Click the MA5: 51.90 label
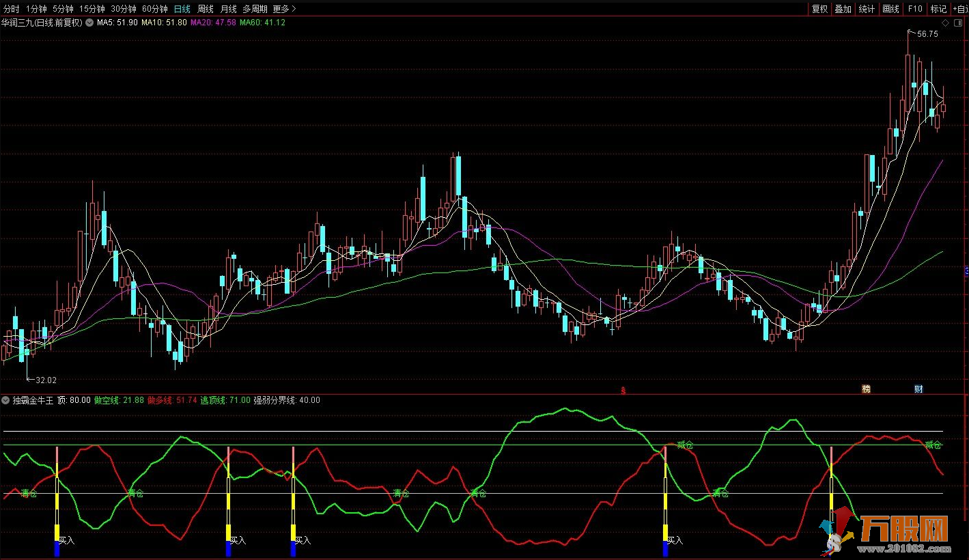The image size is (969, 560). point(117,23)
